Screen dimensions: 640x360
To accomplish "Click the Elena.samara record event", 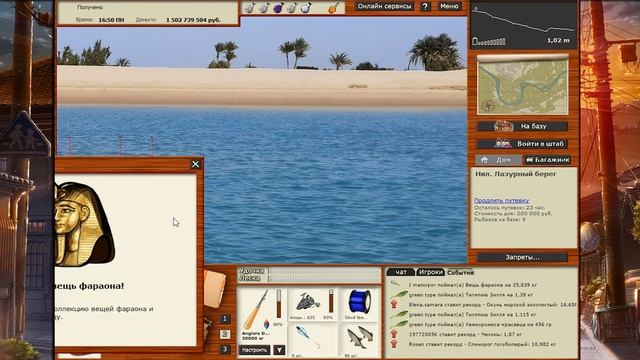I will [492, 304].
